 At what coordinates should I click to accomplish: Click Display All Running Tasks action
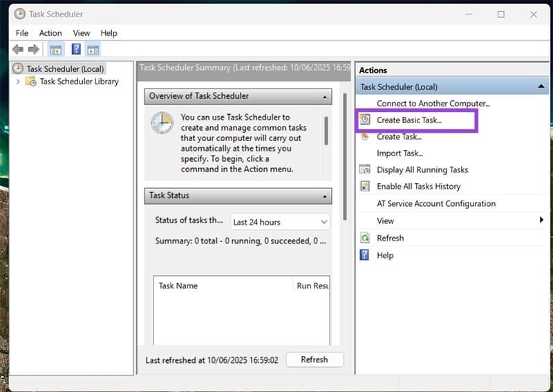(422, 169)
